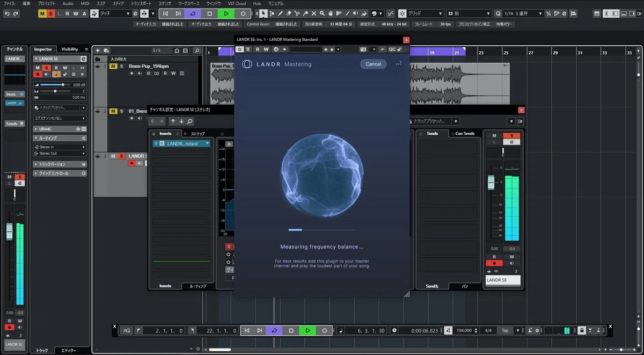
Task: Mute the Brass-Pop_194bpm track
Action: pos(113,66)
